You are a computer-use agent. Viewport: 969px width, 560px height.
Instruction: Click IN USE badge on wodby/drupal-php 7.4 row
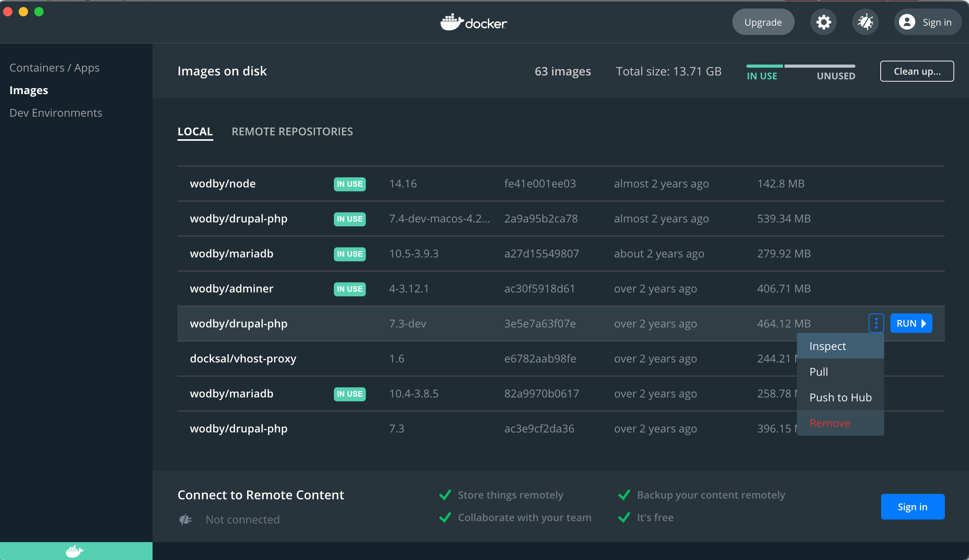pos(349,219)
